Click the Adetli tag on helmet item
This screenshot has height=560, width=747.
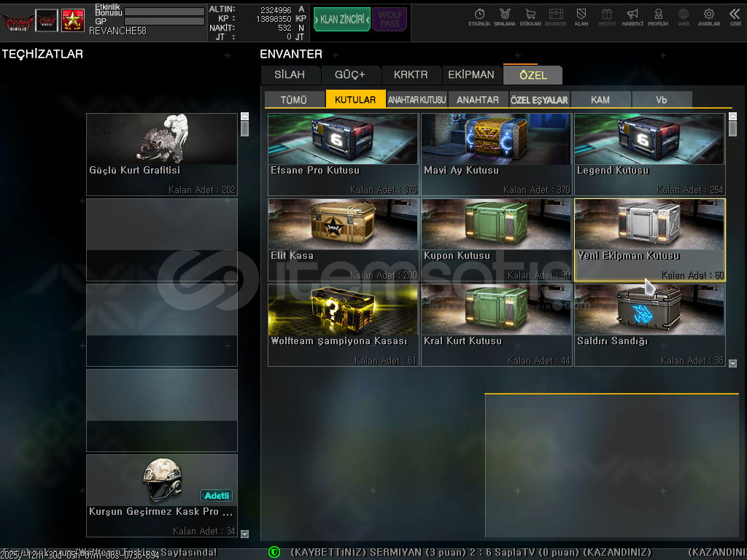[x=216, y=496]
